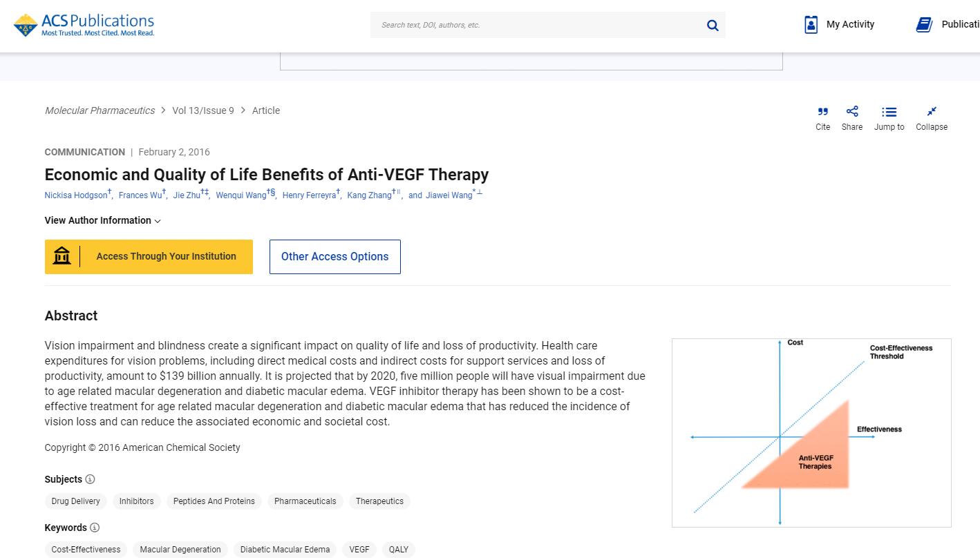980x560 pixels.
Task: Open the Cite quotation icon
Action: coord(822,112)
